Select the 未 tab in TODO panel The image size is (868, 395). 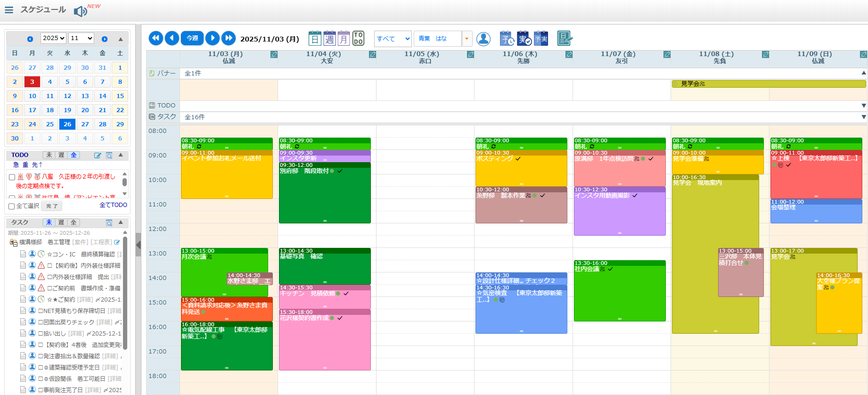tap(49, 155)
